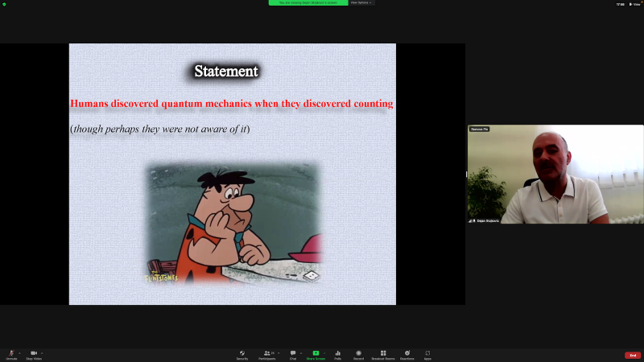Image resolution: width=644 pixels, height=362 pixels.
Task: Select the speaker's video thumbnail
Action: coord(555,174)
